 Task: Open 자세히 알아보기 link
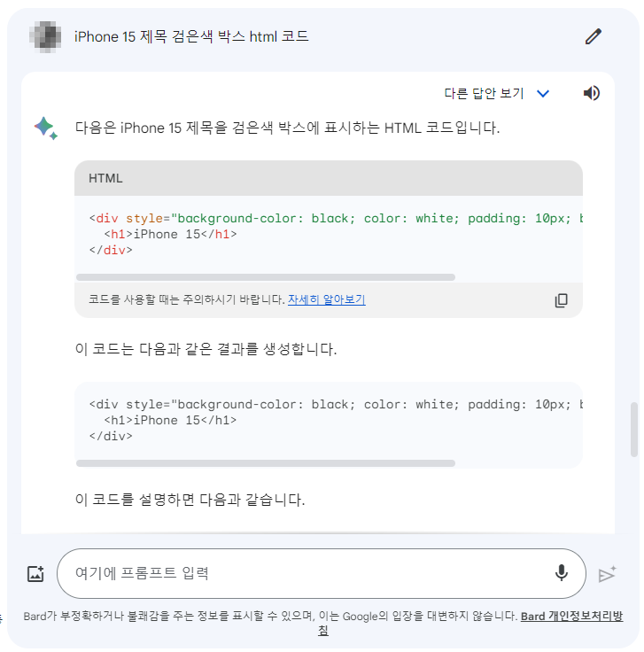coord(327,299)
